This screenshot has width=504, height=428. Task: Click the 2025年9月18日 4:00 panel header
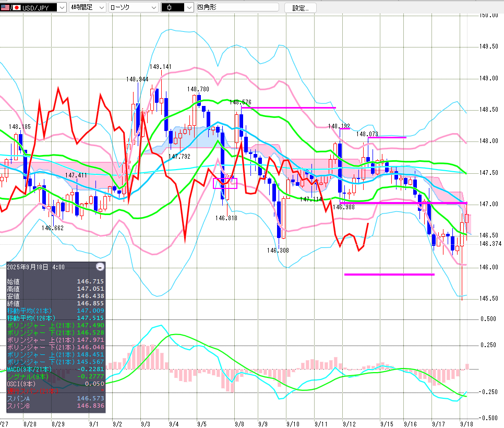click(37, 267)
